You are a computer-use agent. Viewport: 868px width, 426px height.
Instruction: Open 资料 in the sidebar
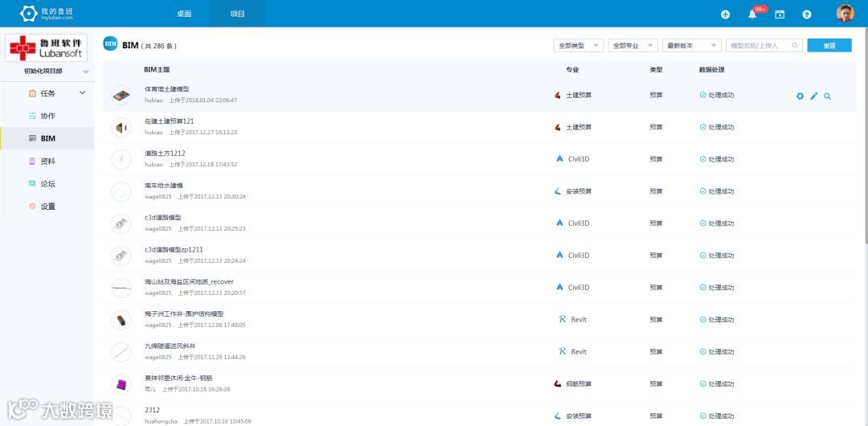pos(47,162)
